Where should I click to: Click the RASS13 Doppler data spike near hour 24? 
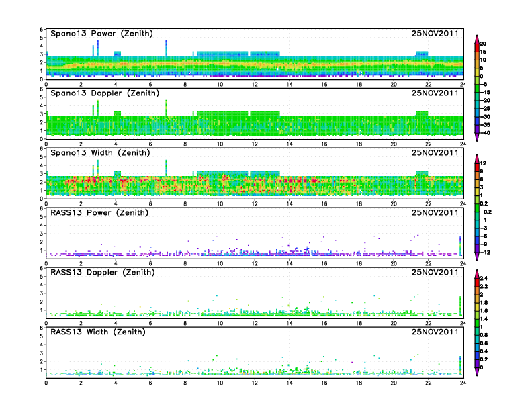460,306
